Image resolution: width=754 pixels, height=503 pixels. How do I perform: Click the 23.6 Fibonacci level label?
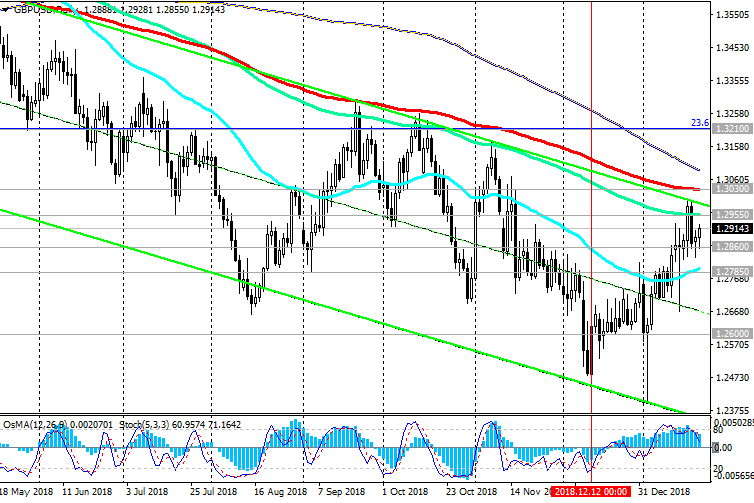(x=700, y=123)
